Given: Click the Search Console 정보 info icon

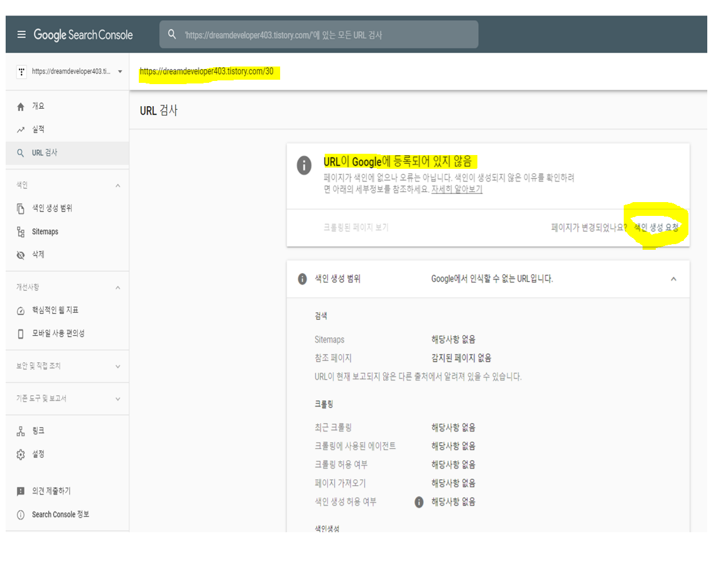Looking at the screenshot, I should 21,515.
